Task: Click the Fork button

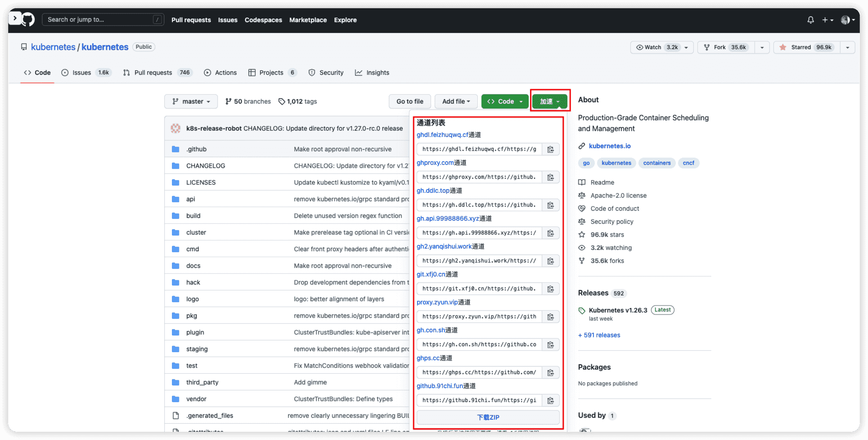Action: [726, 47]
